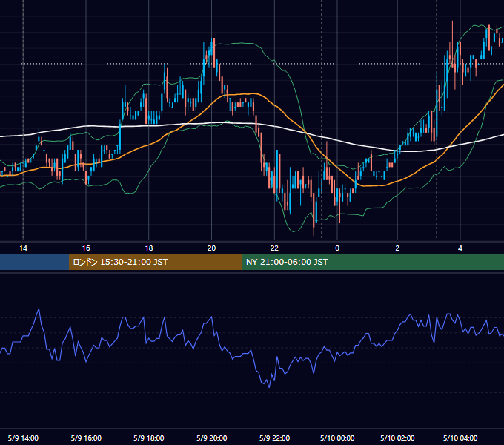Click the 5/9 20:00 indicator axis label
The width and height of the screenshot is (504, 445).
point(212,438)
